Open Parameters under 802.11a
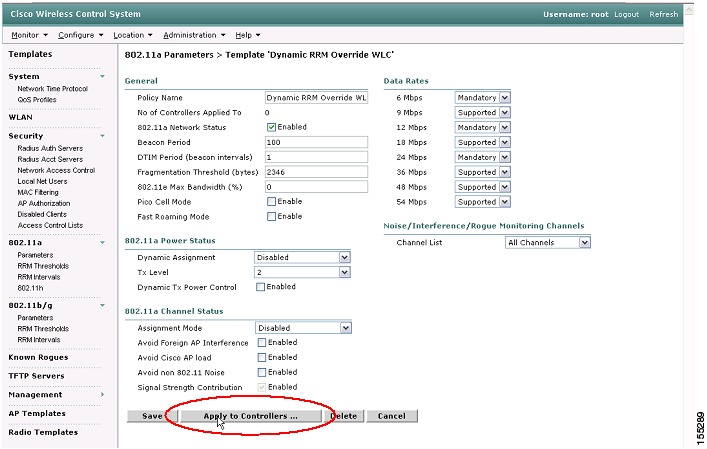Image resolution: width=707 pixels, height=449 pixels. point(35,255)
